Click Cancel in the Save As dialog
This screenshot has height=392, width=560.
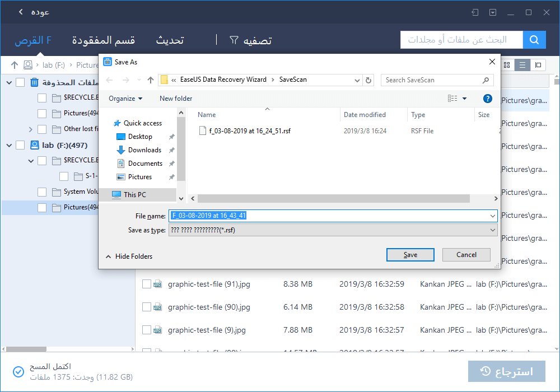466,255
